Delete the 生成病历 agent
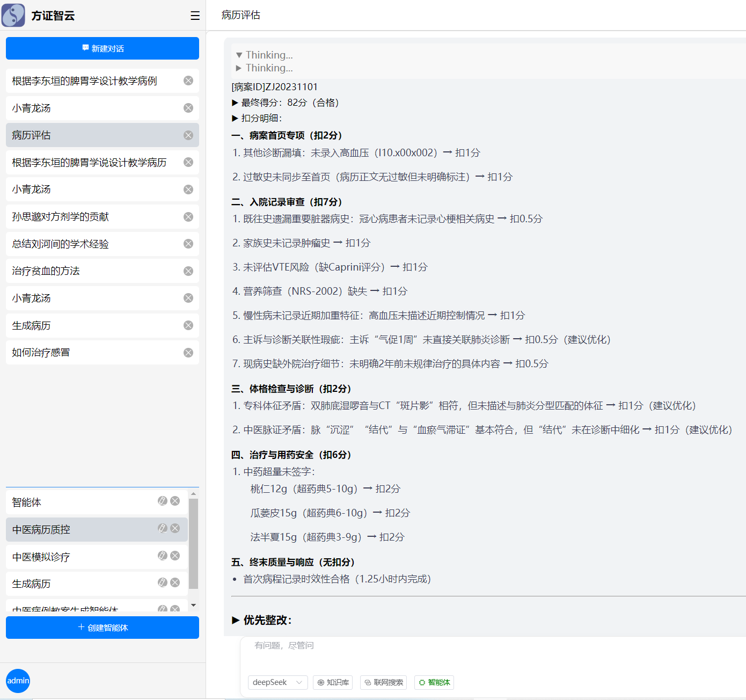The width and height of the screenshot is (746, 700). (x=175, y=582)
